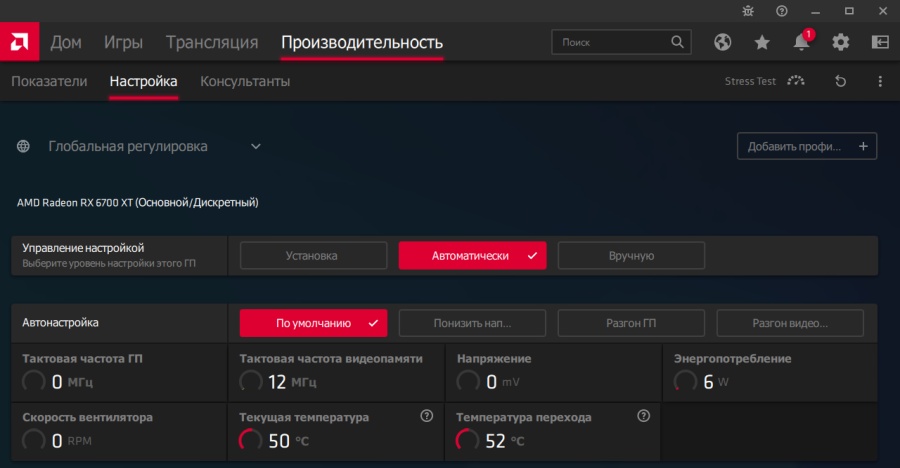Select the Автоматически tuning option

coord(472,256)
